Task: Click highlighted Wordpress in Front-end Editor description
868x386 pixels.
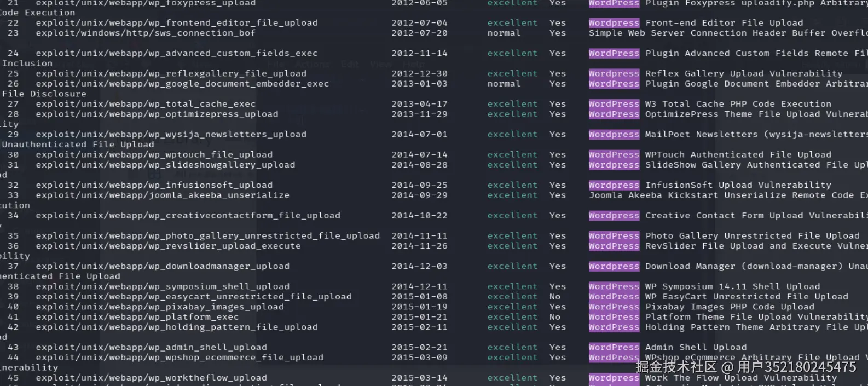Action: [x=614, y=23]
